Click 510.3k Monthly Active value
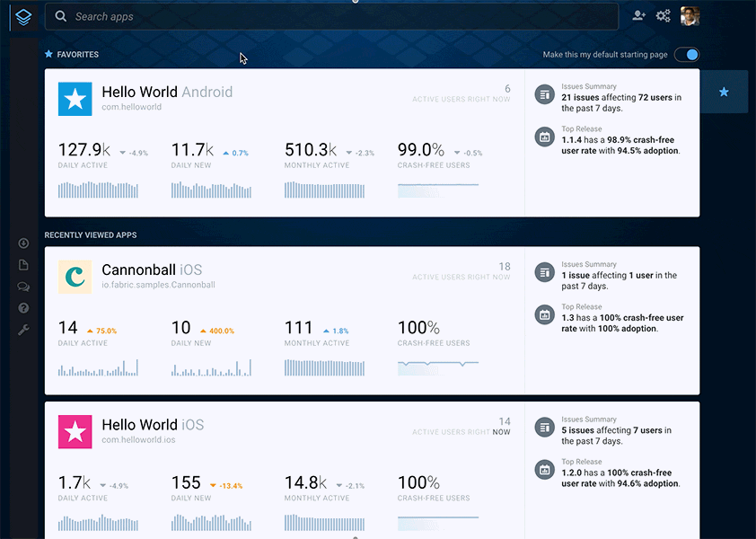 (x=311, y=150)
